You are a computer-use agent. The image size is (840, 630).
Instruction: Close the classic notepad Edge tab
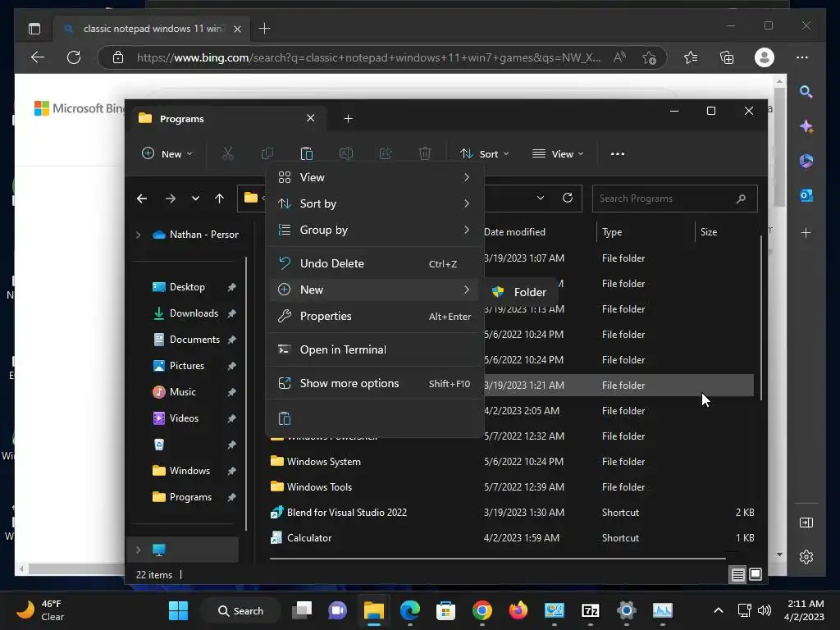click(x=238, y=29)
